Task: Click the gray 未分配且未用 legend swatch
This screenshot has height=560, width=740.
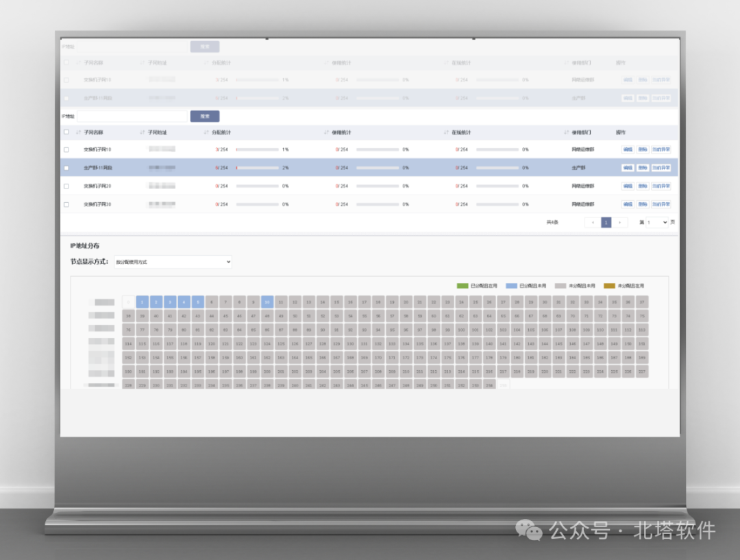Action: point(560,286)
